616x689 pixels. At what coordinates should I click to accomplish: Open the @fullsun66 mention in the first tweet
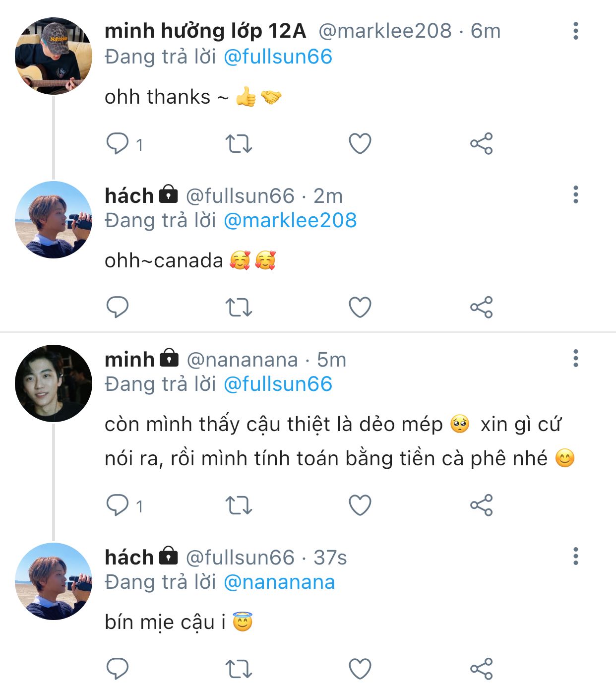click(278, 57)
